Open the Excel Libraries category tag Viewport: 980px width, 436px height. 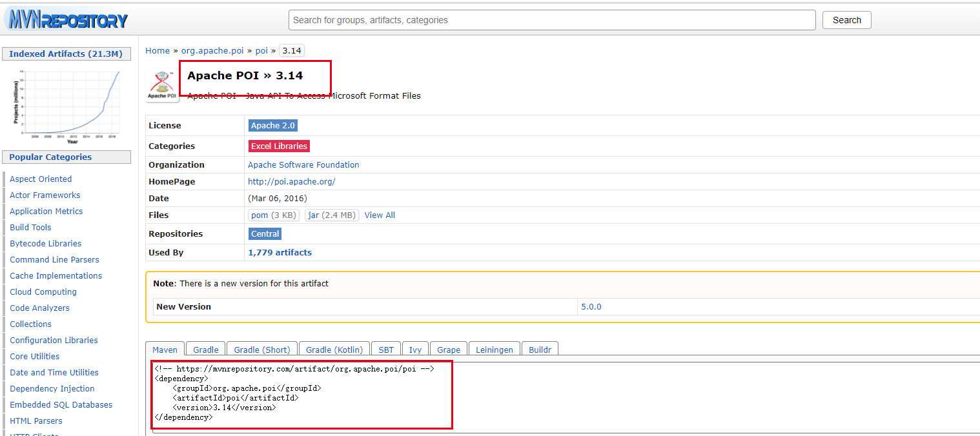[279, 146]
